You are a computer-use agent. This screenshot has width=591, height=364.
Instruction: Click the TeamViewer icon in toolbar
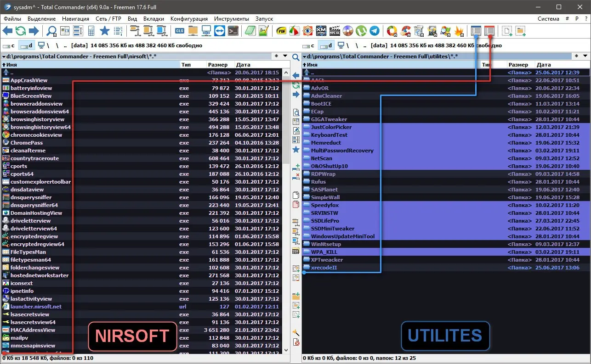coord(220,31)
